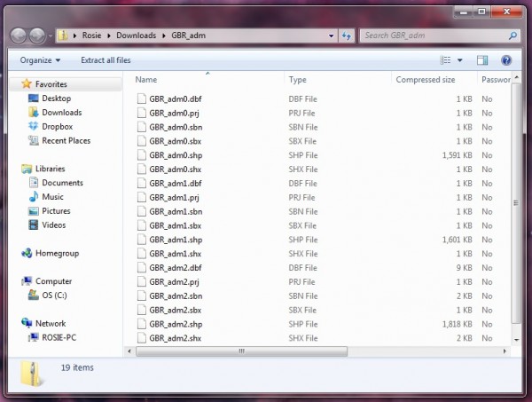Select Network in the navigation pane
Screen dimensions: 532x402
point(51,323)
